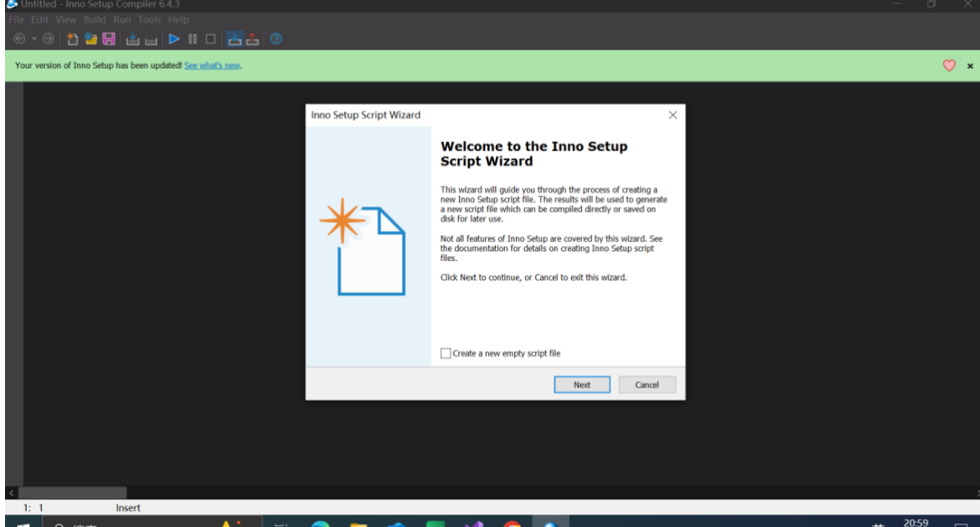The image size is (980, 527).
Task: Click the Inno Setup app icon in title bar
Action: (11, 3)
